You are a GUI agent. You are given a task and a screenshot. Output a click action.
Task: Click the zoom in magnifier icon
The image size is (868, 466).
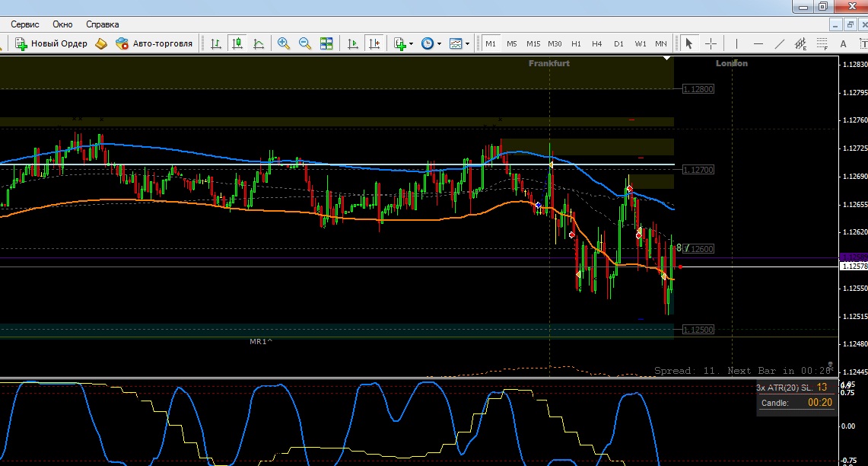coord(284,43)
